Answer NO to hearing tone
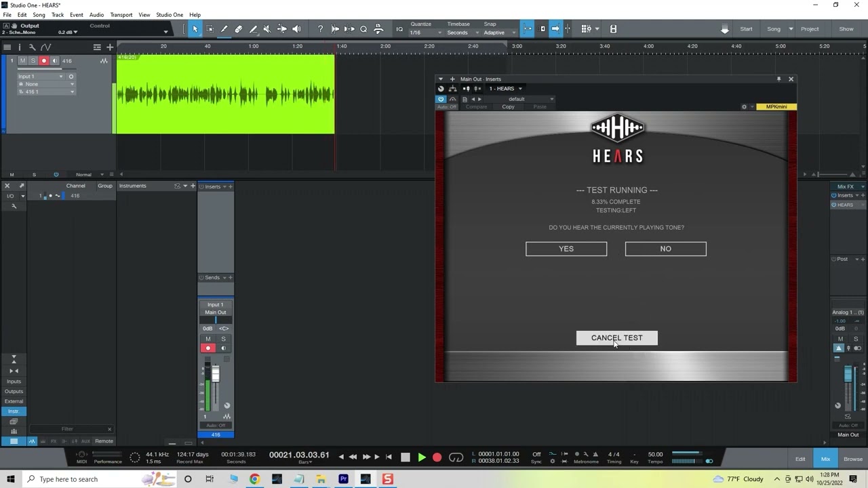Viewport: 868px width, 488px height. point(665,249)
